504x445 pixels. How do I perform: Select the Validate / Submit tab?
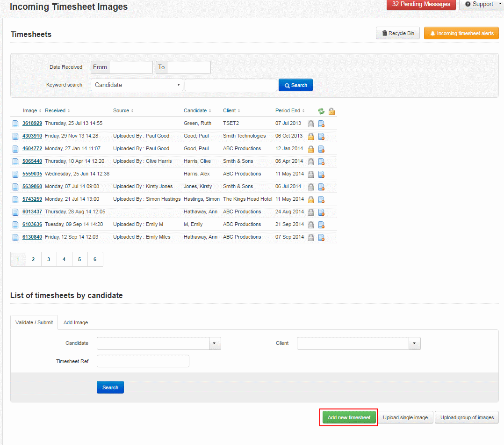(34, 322)
